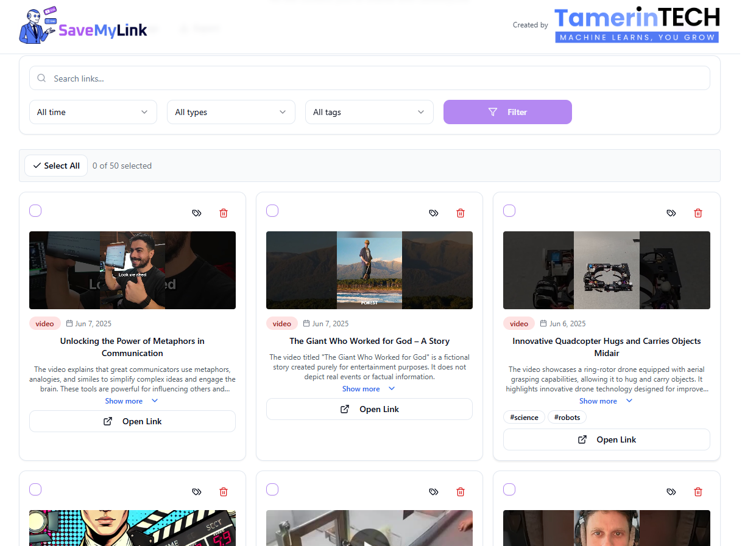Click the Giant Who Worked for God thumbnail

coord(369,270)
